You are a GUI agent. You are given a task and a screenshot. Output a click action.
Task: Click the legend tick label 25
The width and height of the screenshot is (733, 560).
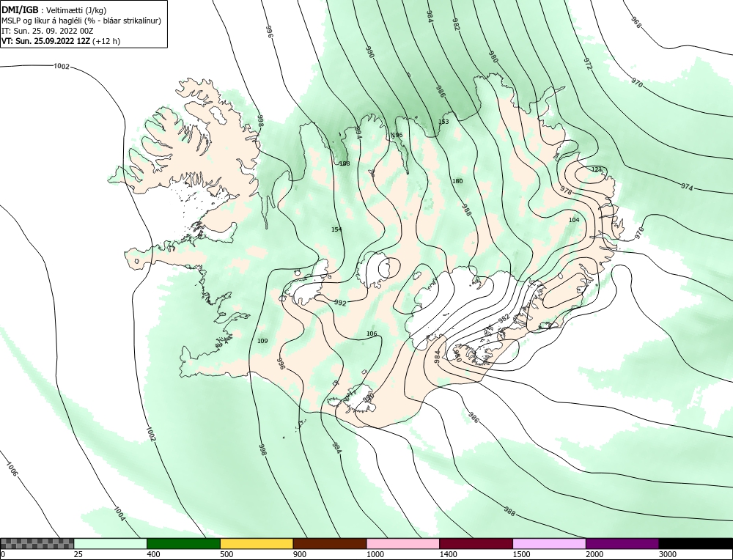point(78,554)
